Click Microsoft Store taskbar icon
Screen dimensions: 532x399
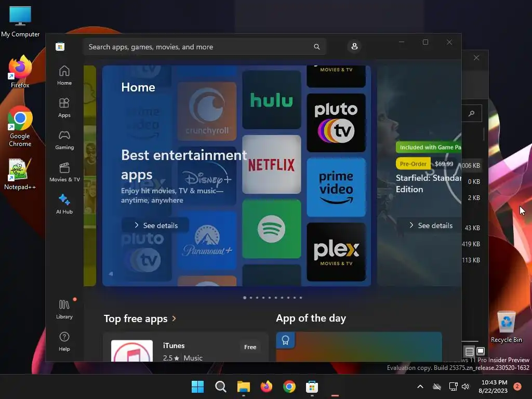[312, 387]
